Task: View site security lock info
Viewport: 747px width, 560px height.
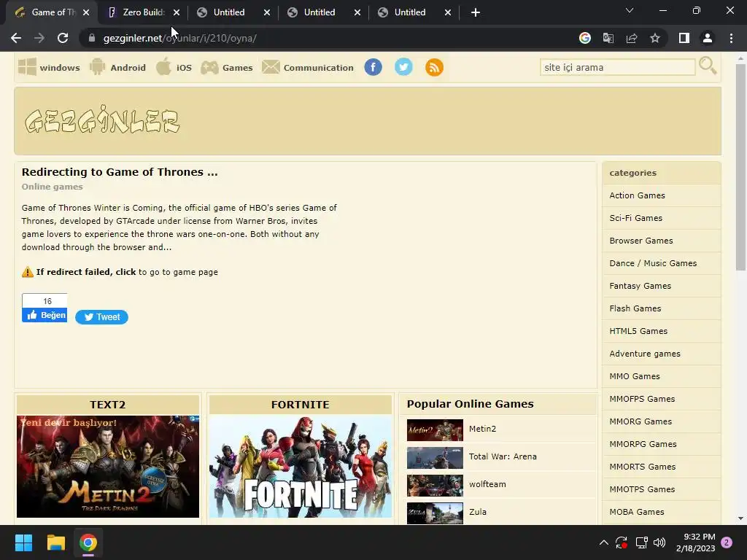Action: click(92, 38)
